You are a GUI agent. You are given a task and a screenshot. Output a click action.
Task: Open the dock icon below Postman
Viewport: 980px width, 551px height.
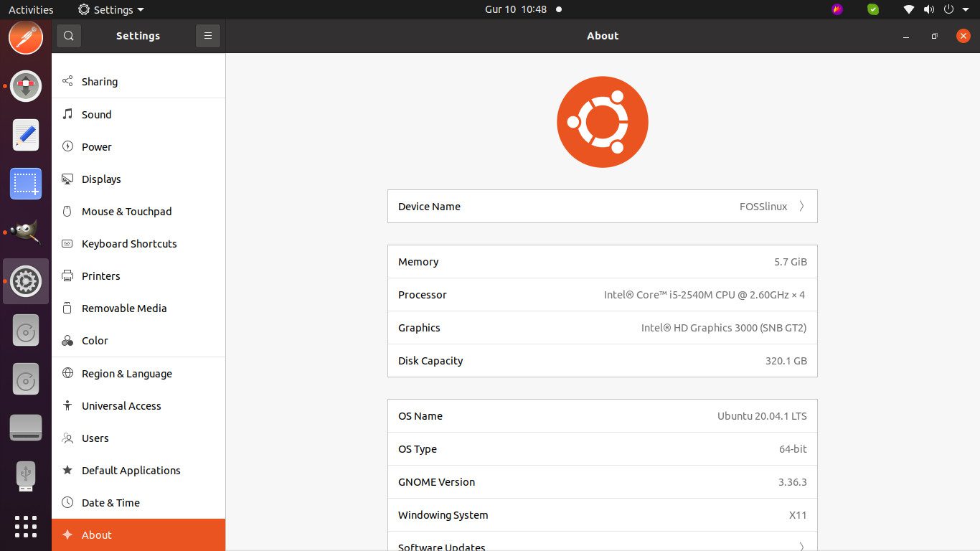[26, 86]
